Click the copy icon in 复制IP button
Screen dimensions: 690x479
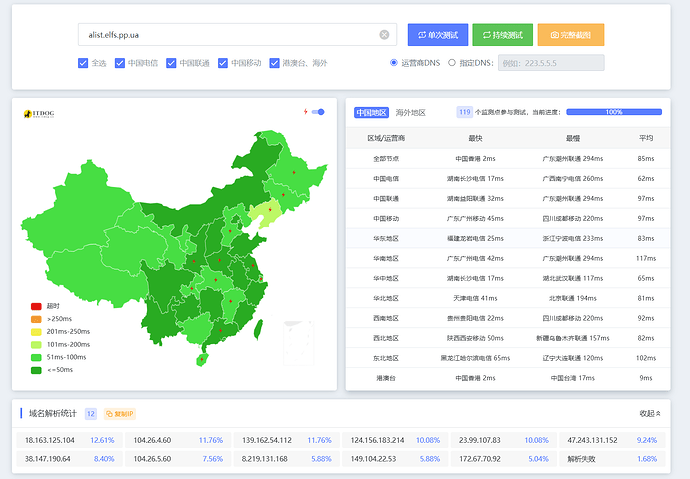coord(109,414)
